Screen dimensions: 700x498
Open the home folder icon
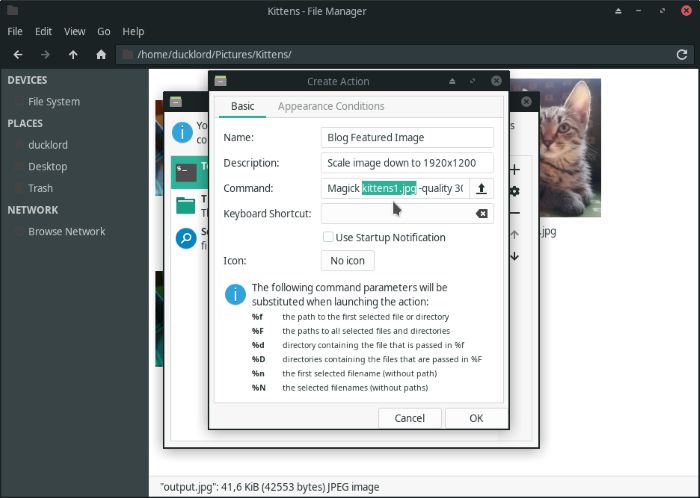pos(101,54)
